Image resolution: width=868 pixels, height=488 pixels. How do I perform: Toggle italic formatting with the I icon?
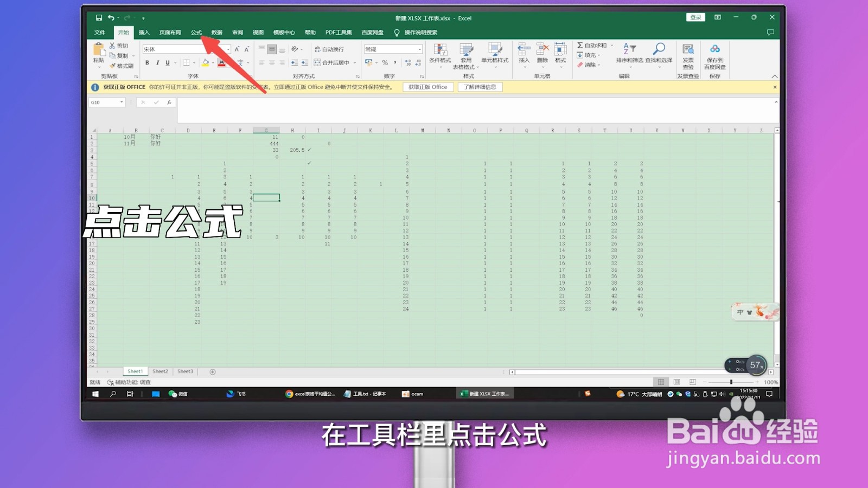(157, 62)
